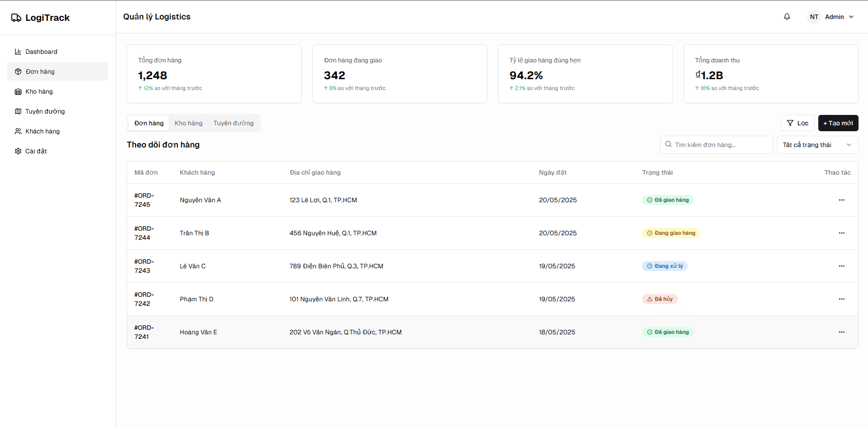This screenshot has height=428, width=868.
Task: Select Đơn hàng in the sidebar
Action: tap(58, 71)
